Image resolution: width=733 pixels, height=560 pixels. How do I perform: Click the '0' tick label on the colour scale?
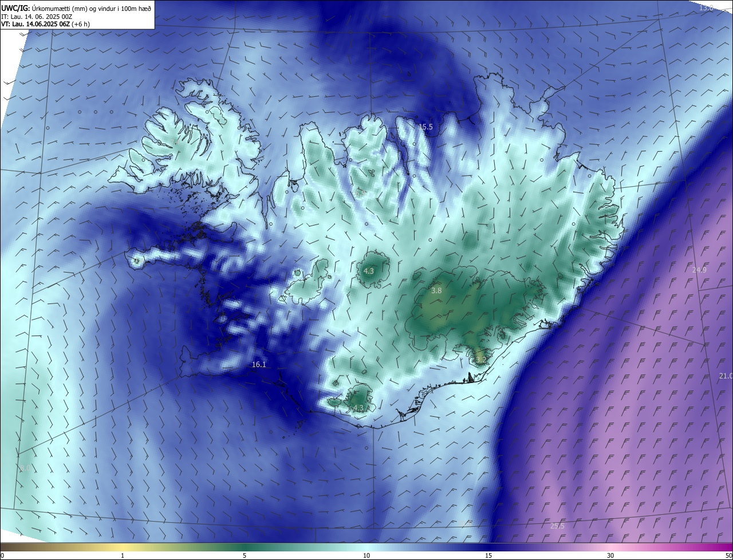point(2,556)
